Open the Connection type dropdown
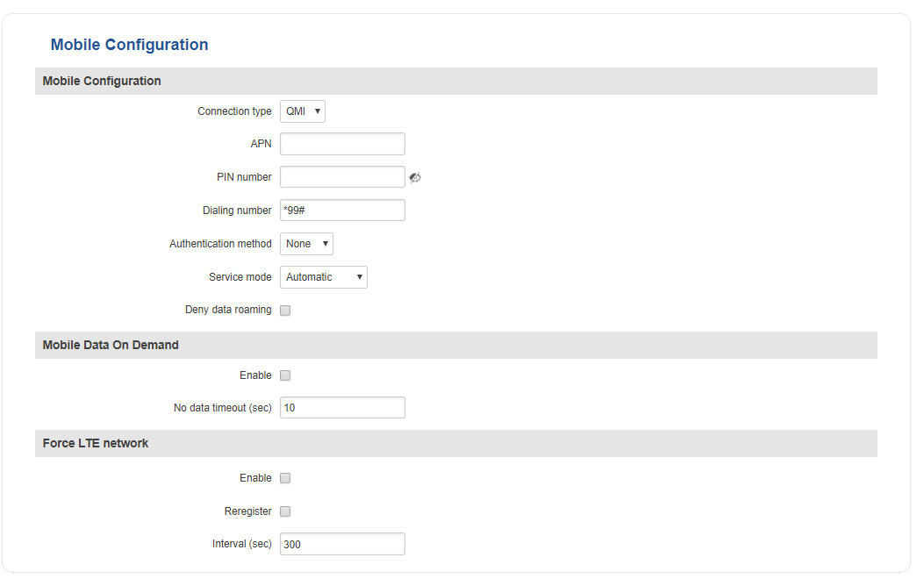This screenshot has width=924, height=586. (303, 111)
